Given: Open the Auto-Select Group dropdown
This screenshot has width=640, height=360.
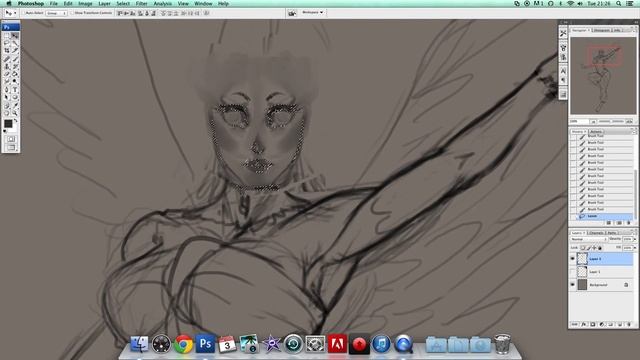Looking at the screenshot, I should pyautogui.click(x=56, y=13).
